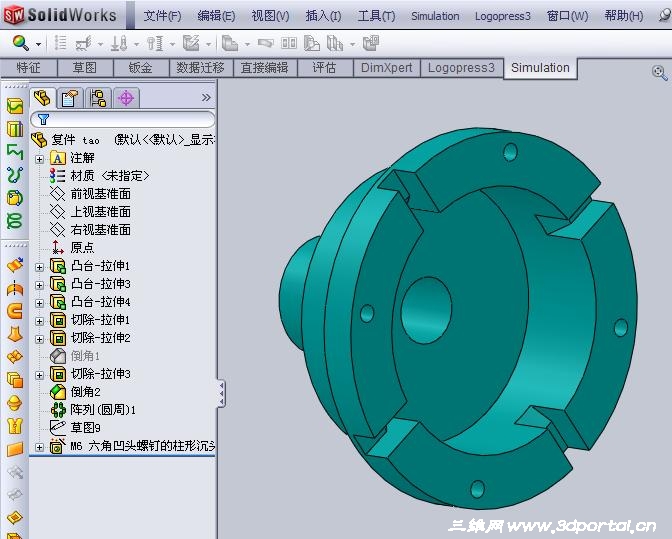
Task: Click the central bore of the model
Action: coord(426,310)
